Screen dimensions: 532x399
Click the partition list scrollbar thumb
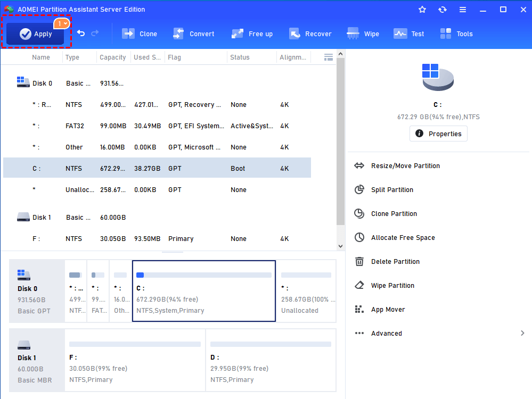(x=341, y=142)
